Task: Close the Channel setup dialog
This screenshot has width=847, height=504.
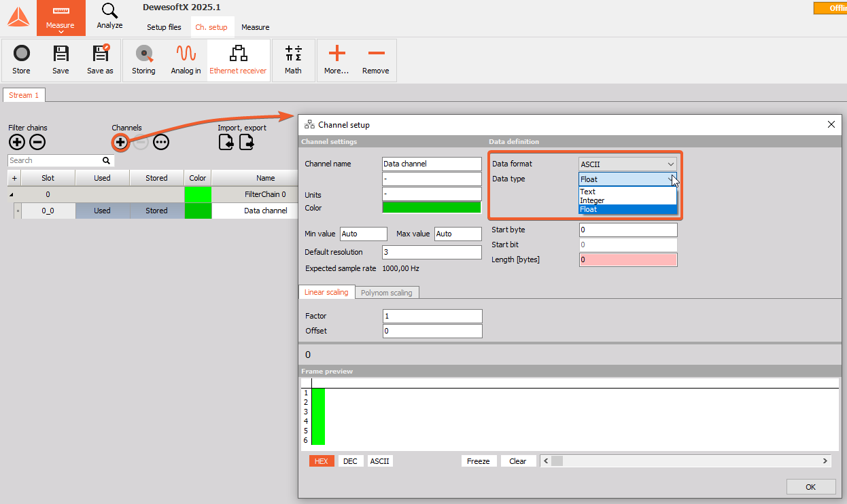Action: point(831,124)
